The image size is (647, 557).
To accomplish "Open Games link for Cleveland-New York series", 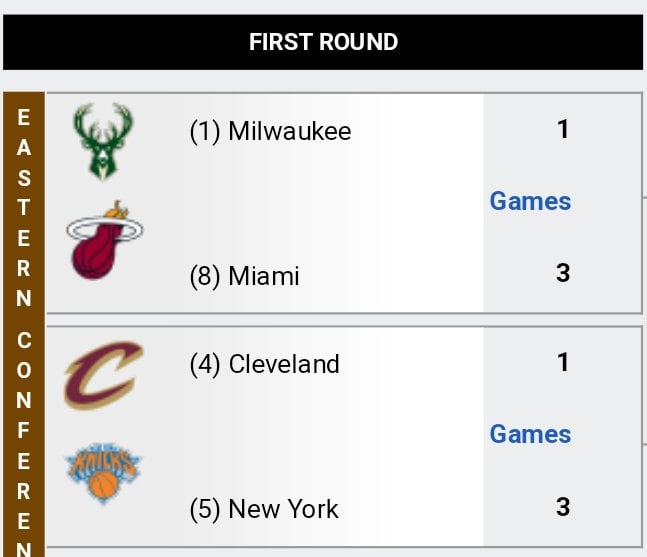I will coord(530,434).
